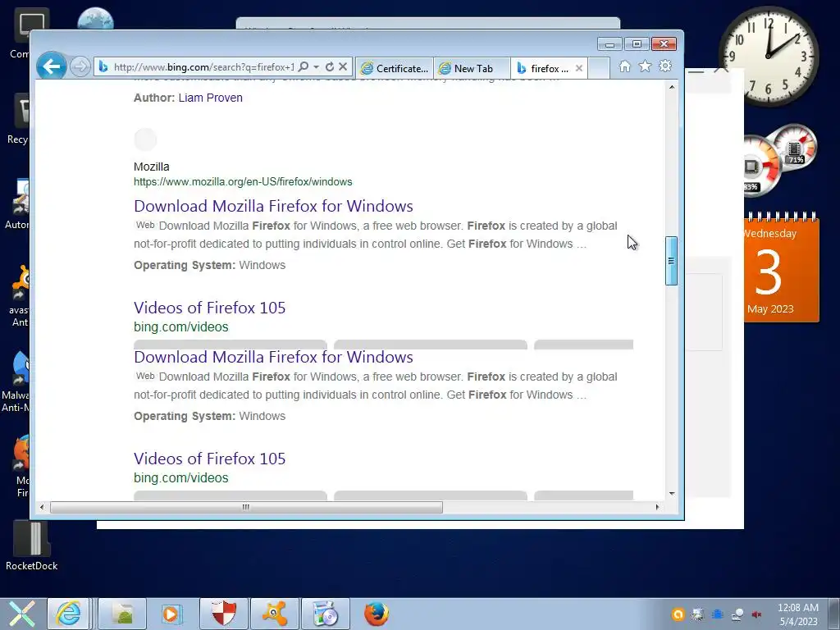Open the Liam Proven author link

(211, 98)
